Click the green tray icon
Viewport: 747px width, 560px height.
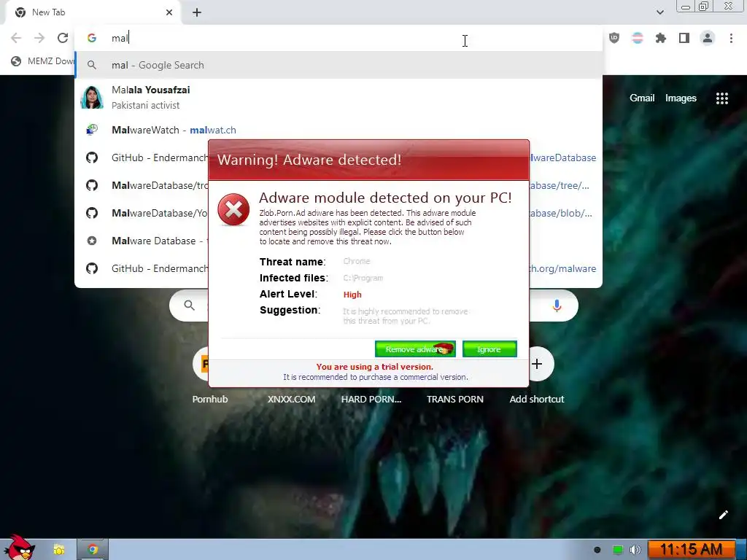(617, 550)
